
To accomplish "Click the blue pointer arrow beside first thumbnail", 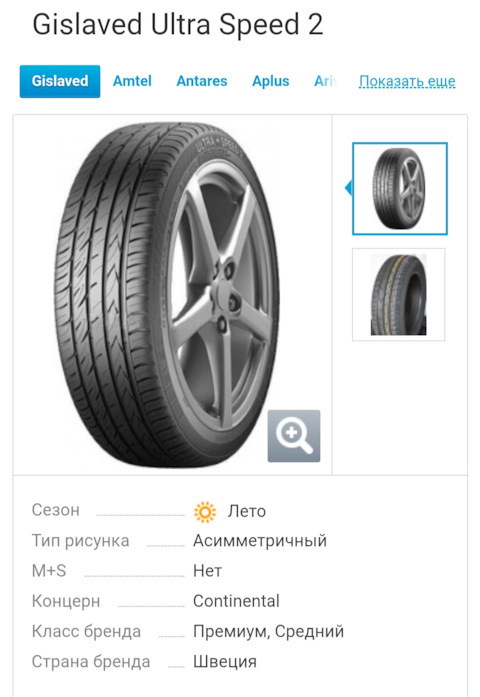I will tap(348, 188).
